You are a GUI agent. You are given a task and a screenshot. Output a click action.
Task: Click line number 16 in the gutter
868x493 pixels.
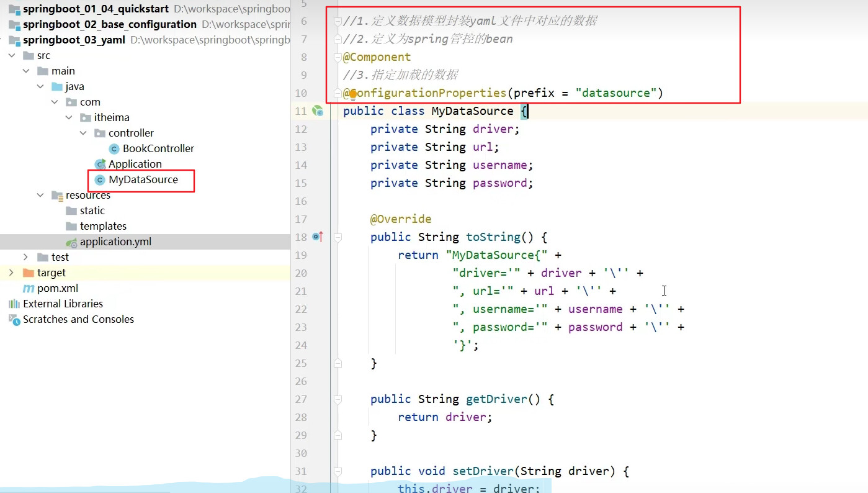point(301,201)
